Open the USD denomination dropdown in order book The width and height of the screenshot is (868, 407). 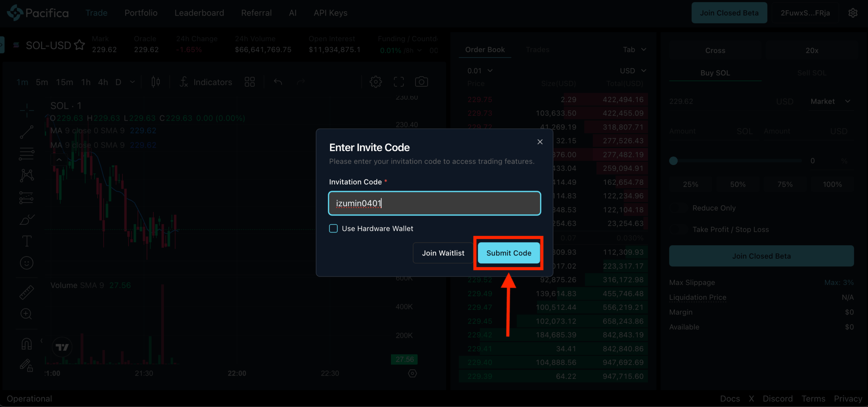pos(633,70)
